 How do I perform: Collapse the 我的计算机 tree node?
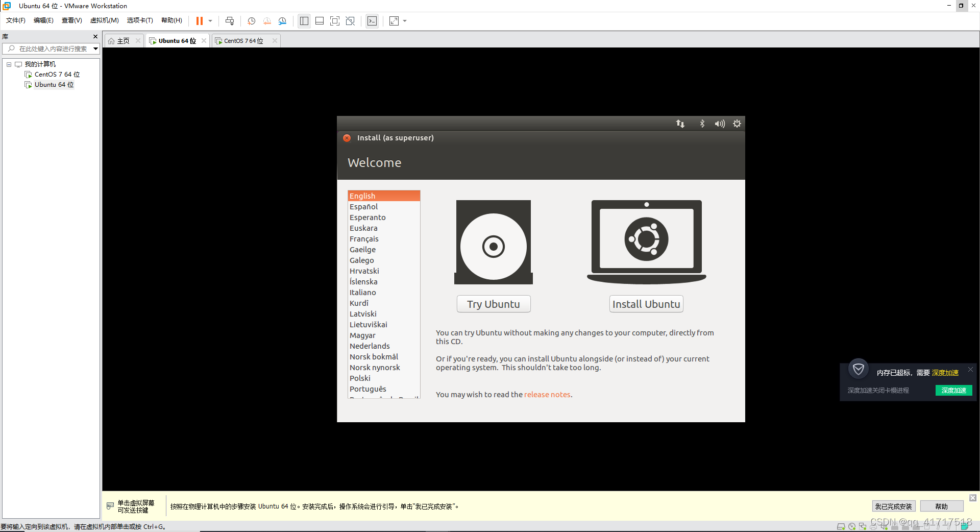pos(9,64)
